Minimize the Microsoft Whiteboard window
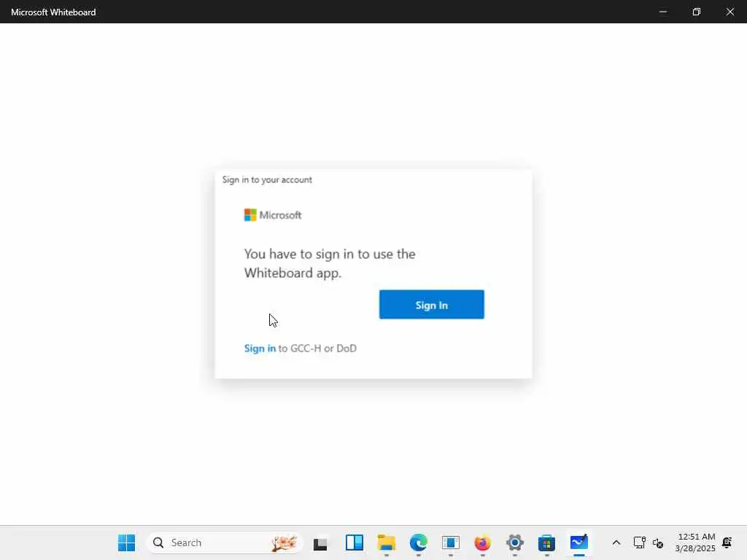Screen dimensions: 747x560 tap(662, 12)
